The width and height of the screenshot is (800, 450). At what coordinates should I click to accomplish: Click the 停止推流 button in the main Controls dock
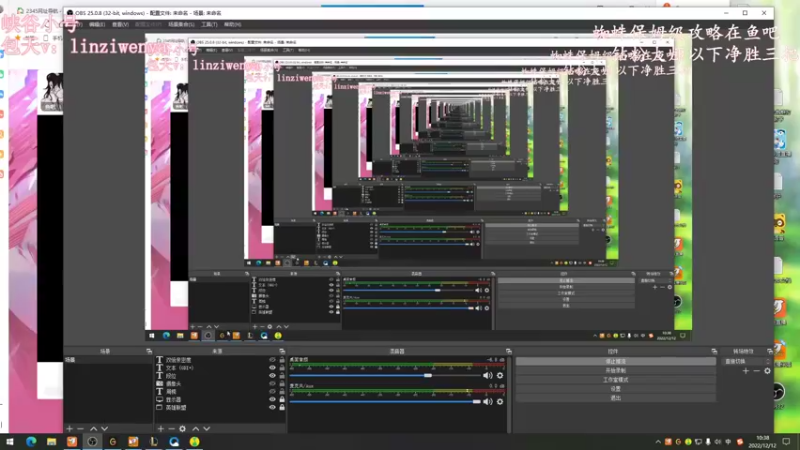coord(616,361)
